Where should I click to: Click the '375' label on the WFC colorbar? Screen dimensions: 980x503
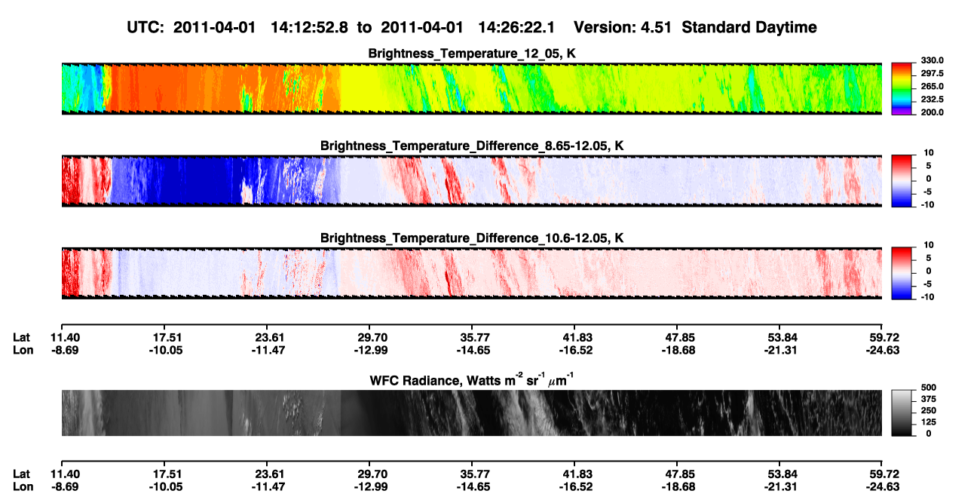coord(929,400)
